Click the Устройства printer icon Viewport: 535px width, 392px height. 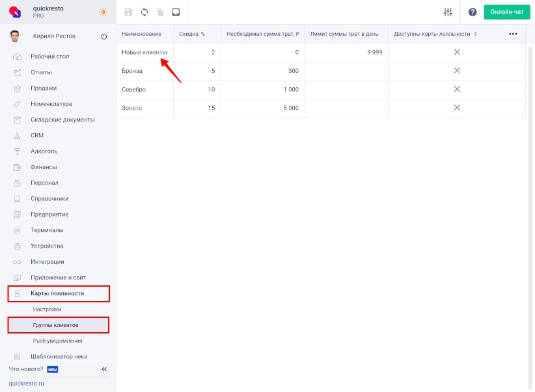tap(17, 246)
